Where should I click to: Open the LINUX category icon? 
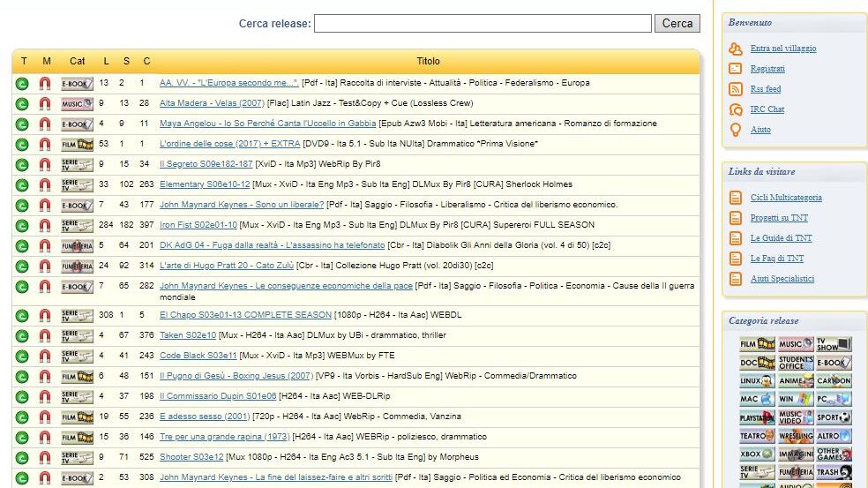(x=757, y=380)
